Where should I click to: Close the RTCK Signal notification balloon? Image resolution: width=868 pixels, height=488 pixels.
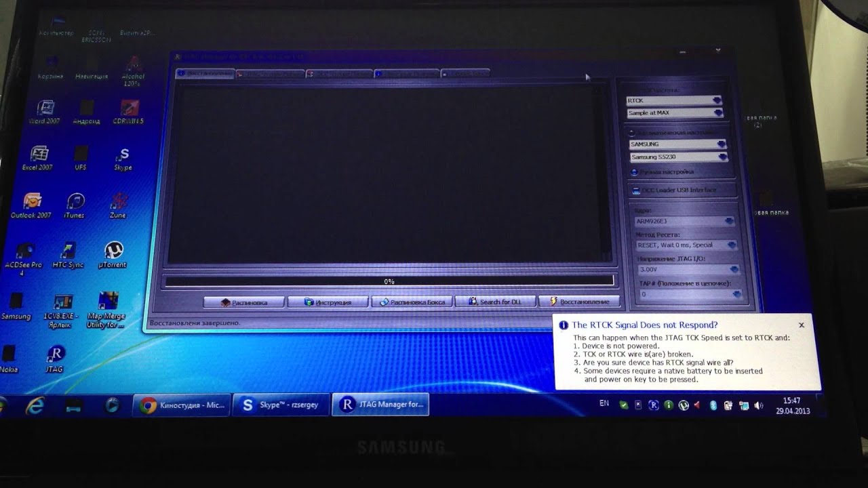point(802,325)
